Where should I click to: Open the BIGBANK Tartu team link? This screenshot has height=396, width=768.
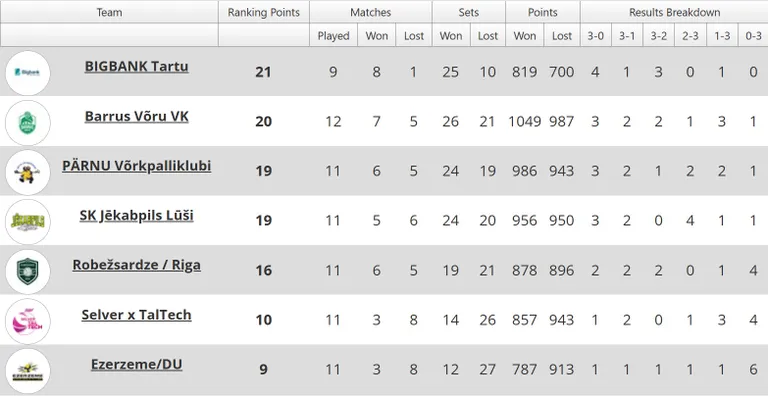click(137, 66)
